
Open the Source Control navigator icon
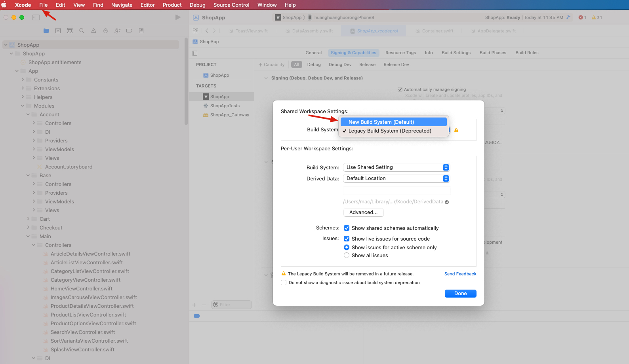pos(58,31)
